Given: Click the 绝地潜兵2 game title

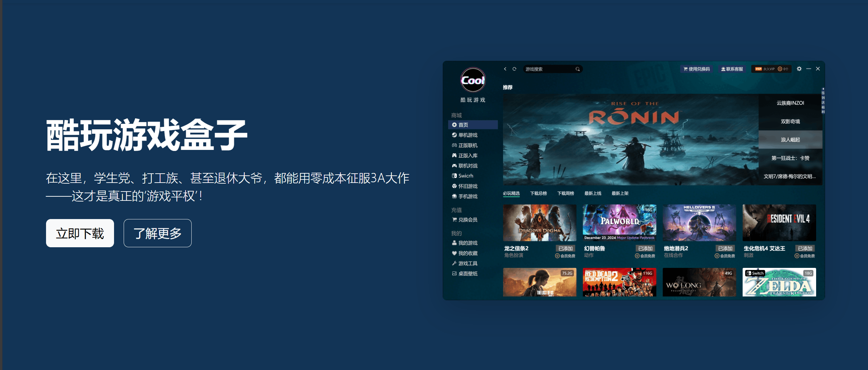Looking at the screenshot, I should pyautogui.click(x=676, y=248).
